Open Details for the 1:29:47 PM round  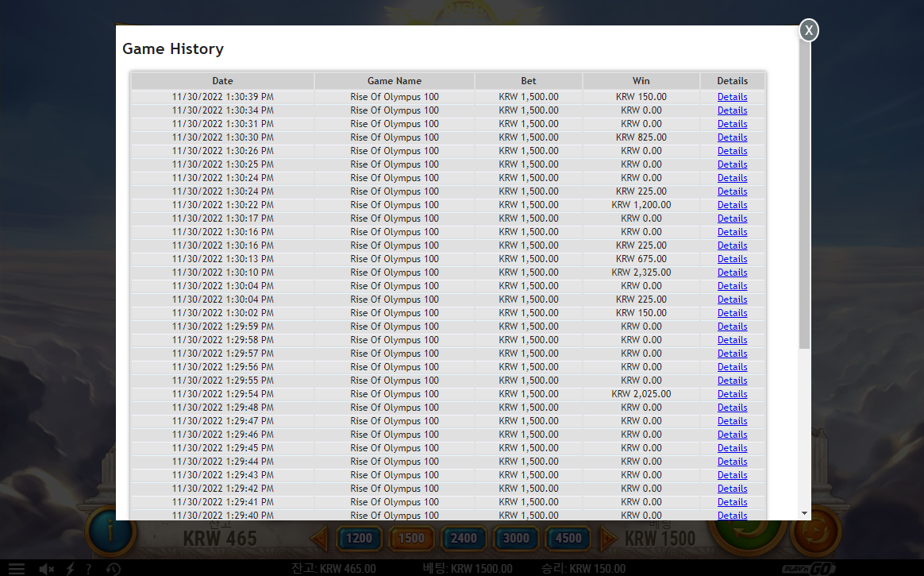click(x=733, y=421)
